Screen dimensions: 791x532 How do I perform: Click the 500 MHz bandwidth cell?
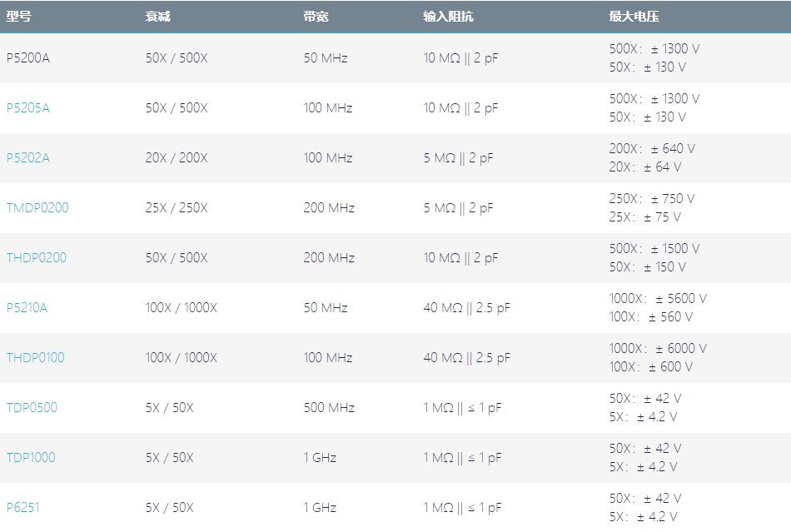(x=329, y=407)
